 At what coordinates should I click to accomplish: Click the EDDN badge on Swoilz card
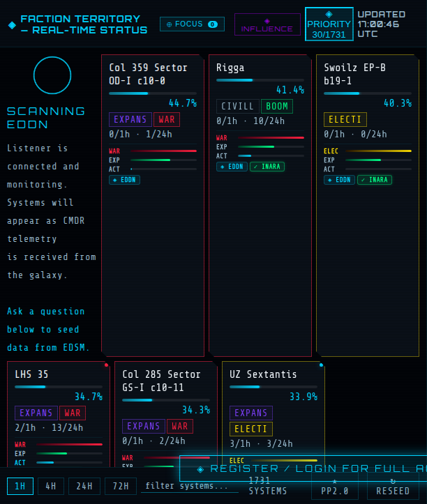(x=340, y=180)
